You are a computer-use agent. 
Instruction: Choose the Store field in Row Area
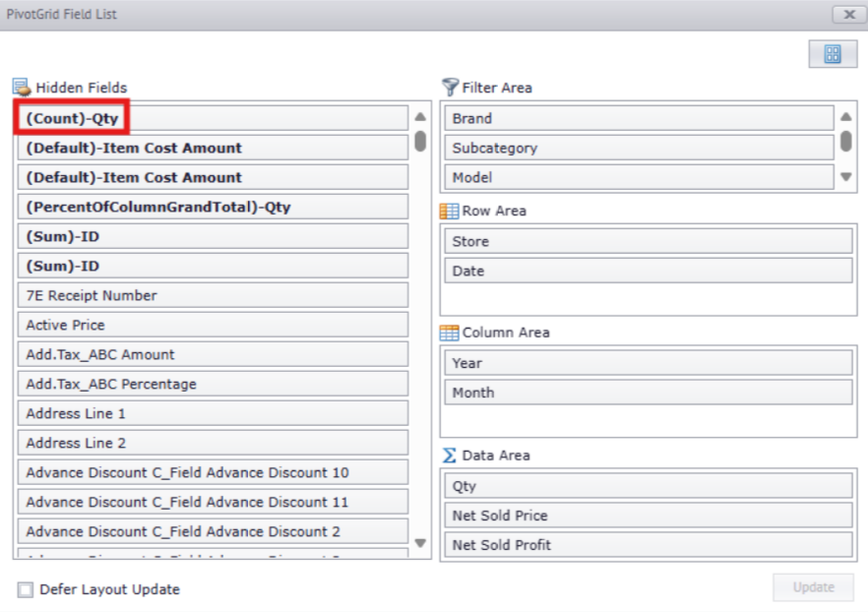648,241
